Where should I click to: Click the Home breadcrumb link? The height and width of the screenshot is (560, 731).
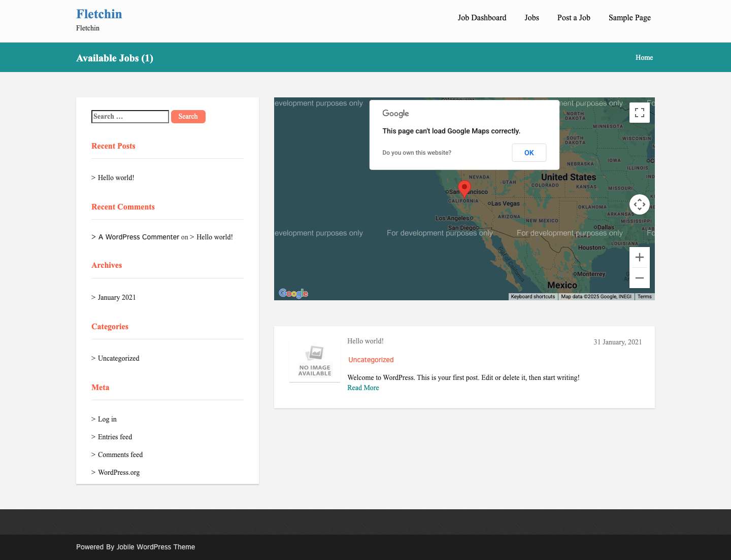click(644, 57)
